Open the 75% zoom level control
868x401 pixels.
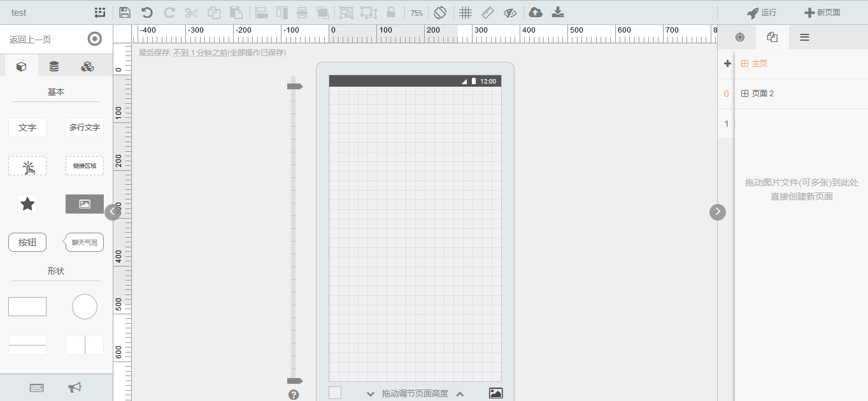[x=416, y=13]
